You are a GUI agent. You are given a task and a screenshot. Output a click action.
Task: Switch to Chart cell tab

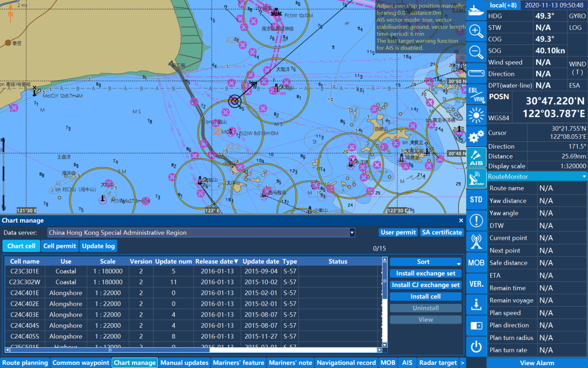[x=21, y=246]
